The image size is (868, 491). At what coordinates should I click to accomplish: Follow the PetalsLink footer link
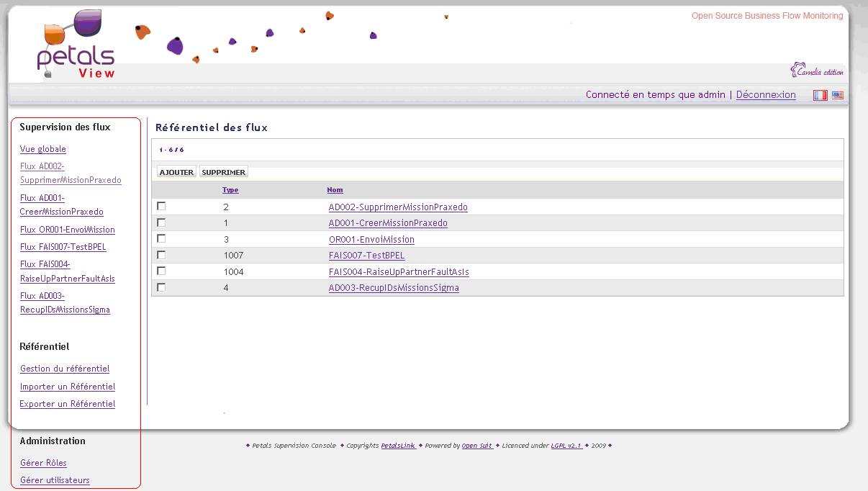tap(398, 446)
